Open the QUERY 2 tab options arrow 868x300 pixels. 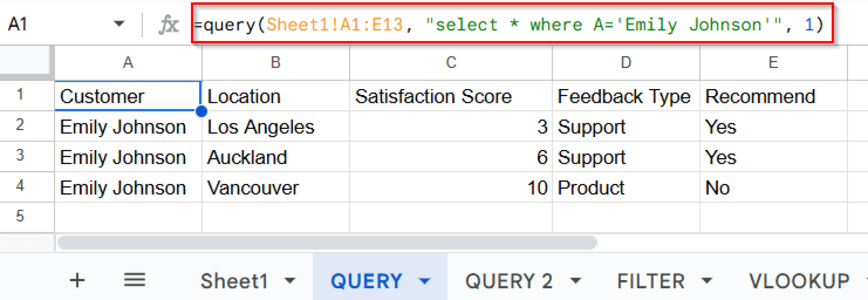click(x=576, y=281)
